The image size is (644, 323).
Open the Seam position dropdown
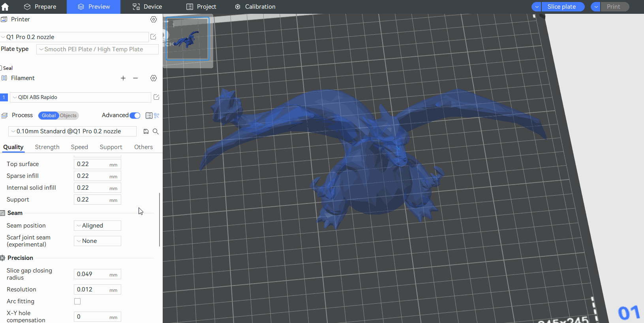click(98, 226)
